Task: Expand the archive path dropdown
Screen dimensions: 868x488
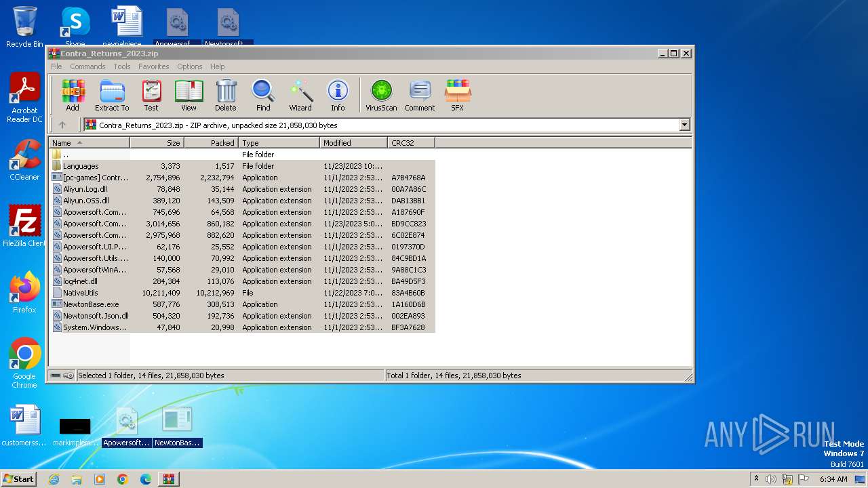Action: click(684, 125)
